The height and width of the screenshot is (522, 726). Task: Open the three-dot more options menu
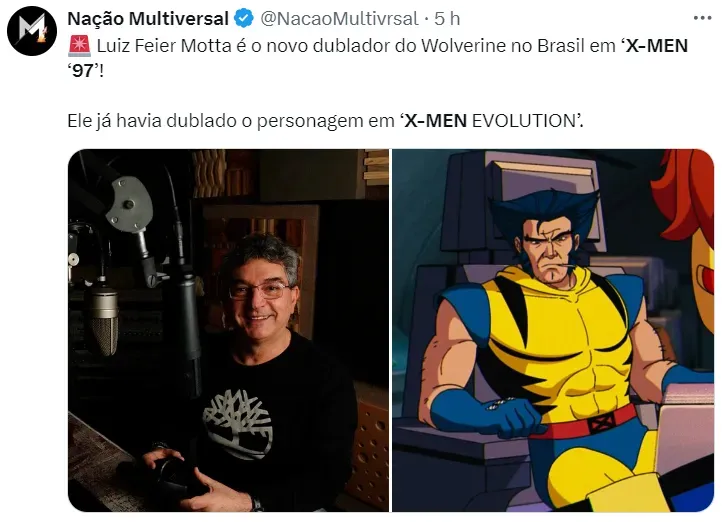point(702,19)
